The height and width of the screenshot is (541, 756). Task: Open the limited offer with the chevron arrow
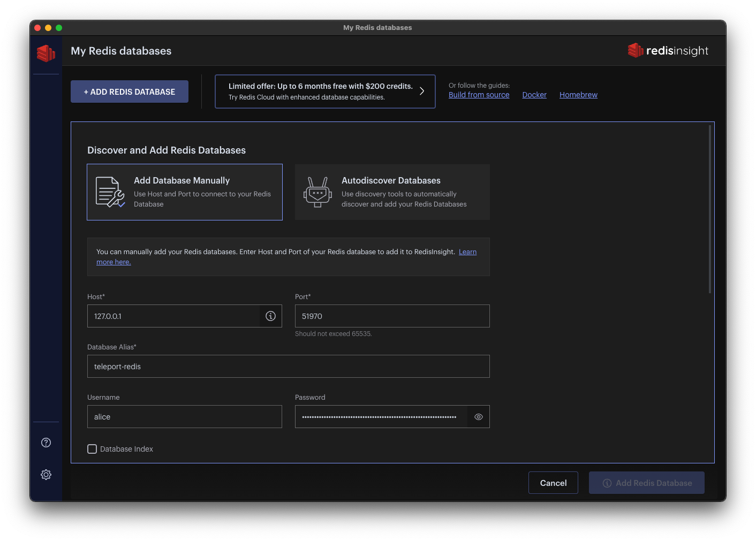421,91
